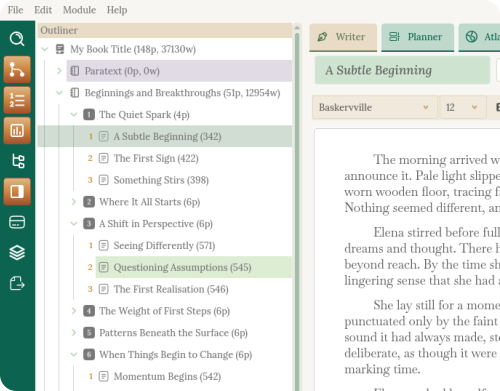
Task: Click the Outliner panel header
Action: (x=165, y=30)
